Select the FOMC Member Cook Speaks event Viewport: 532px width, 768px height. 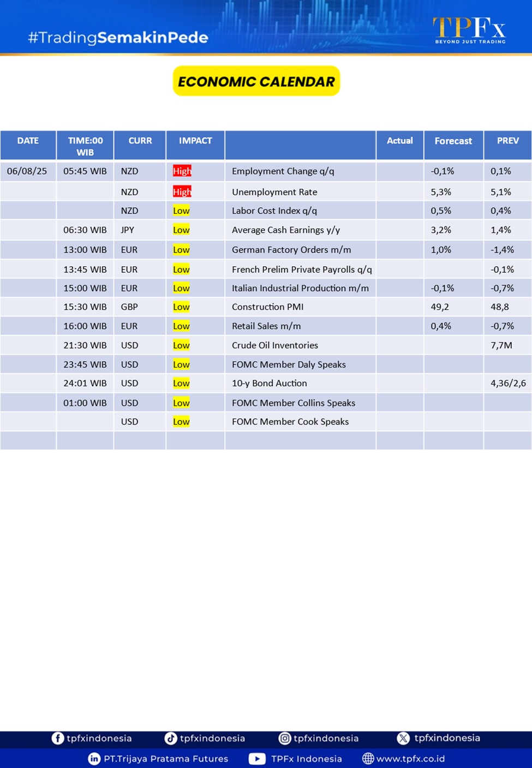click(290, 422)
